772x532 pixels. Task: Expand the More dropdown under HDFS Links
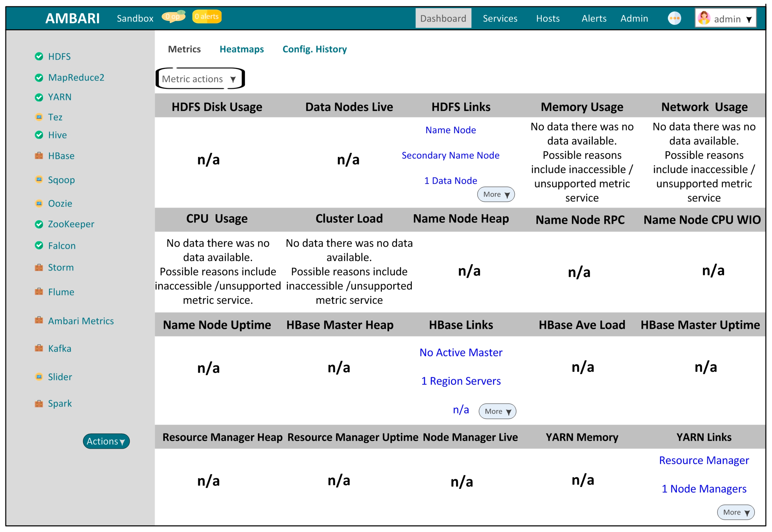pos(496,194)
